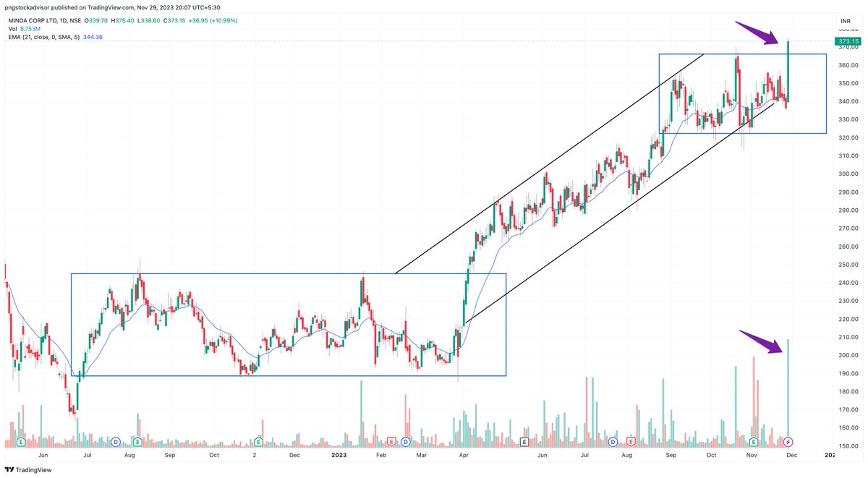Click the black earnings marker before Jun 2023

click(524, 441)
